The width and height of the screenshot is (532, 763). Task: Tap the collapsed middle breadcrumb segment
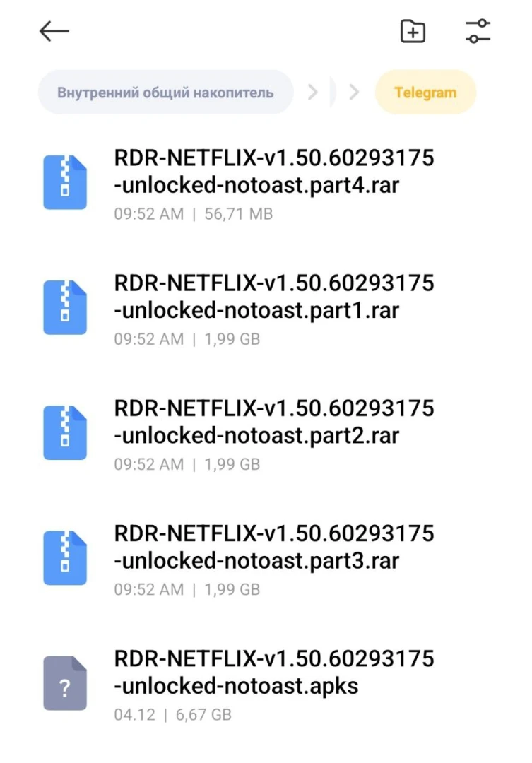tap(333, 93)
